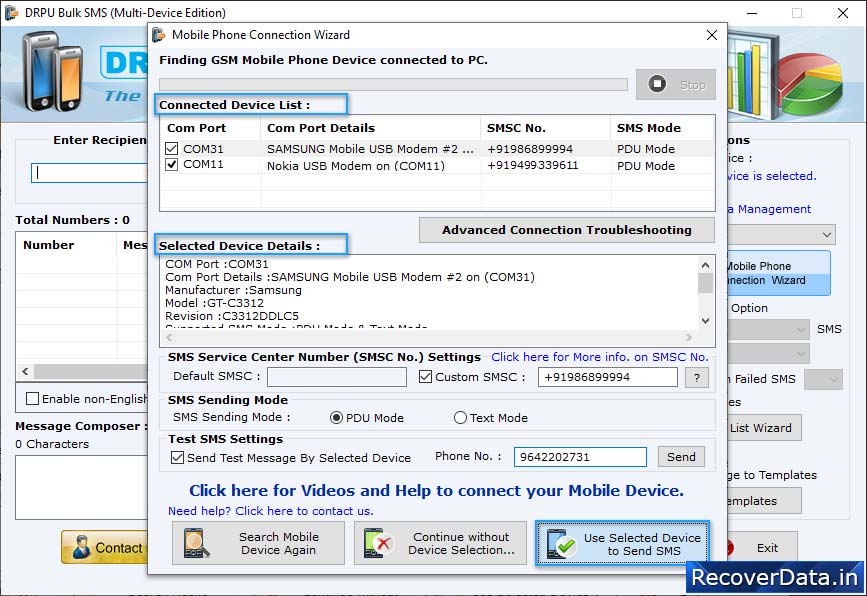867x596 pixels.
Task: Click the DRPU Bulk SMS main window title icon
Action: [x=12, y=12]
